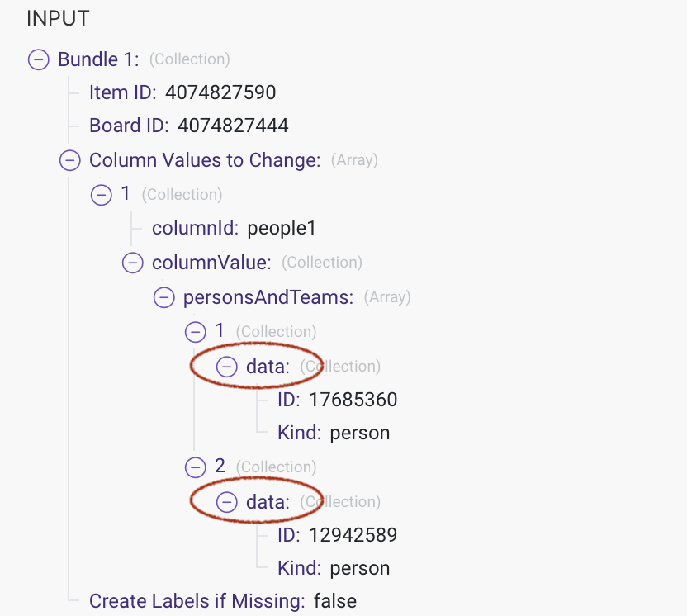
Task: Select Kind person under second data
Action: 334,569
